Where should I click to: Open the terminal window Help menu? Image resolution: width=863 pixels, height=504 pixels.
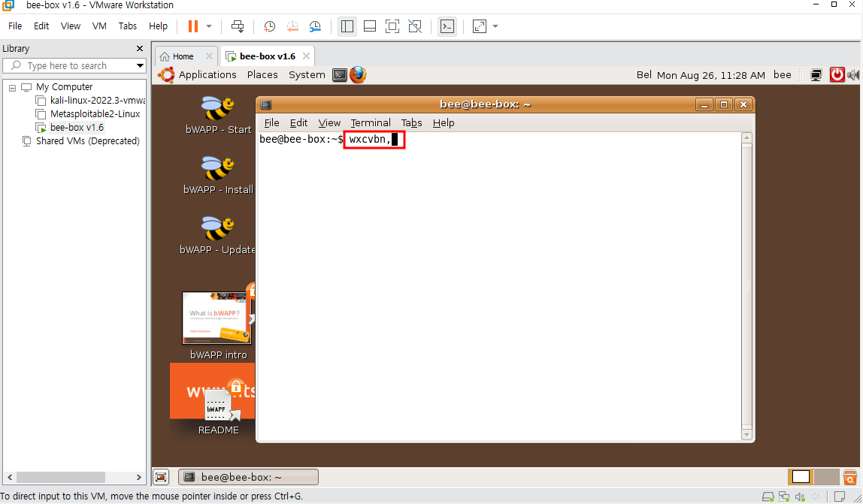(x=444, y=122)
